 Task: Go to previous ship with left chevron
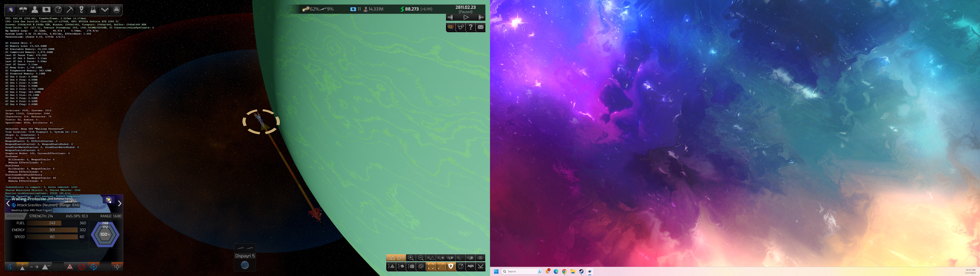(8, 204)
